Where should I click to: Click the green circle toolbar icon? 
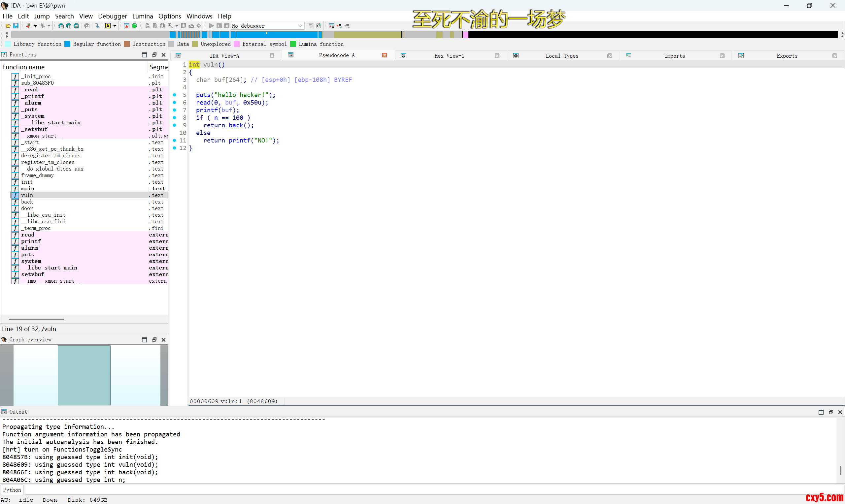135,26
